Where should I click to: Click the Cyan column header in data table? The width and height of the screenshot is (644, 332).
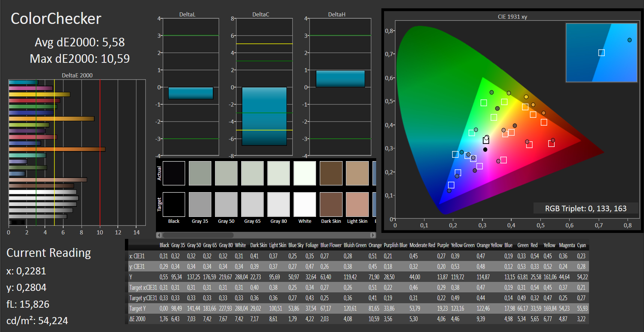tap(582, 245)
